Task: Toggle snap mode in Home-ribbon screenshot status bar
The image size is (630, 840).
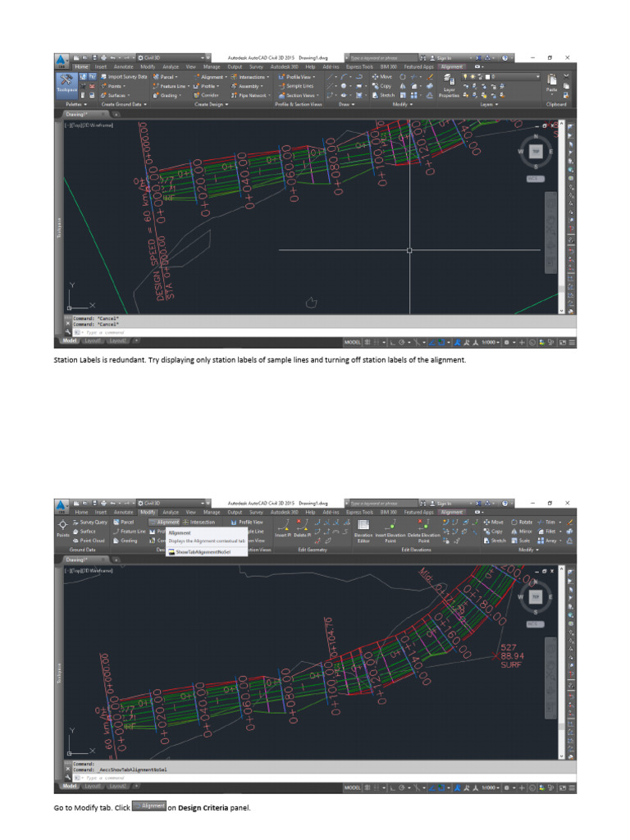Action: [x=377, y=342]
